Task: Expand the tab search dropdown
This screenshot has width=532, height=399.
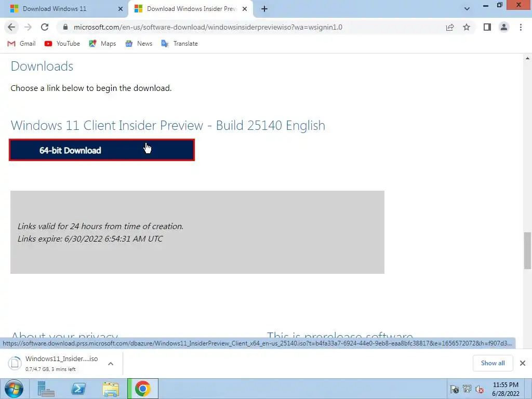Action: [467, 9]
